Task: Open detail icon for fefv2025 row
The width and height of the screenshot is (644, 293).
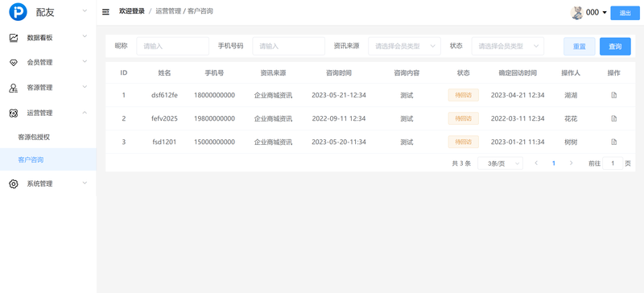Action: tap(614, 119)
